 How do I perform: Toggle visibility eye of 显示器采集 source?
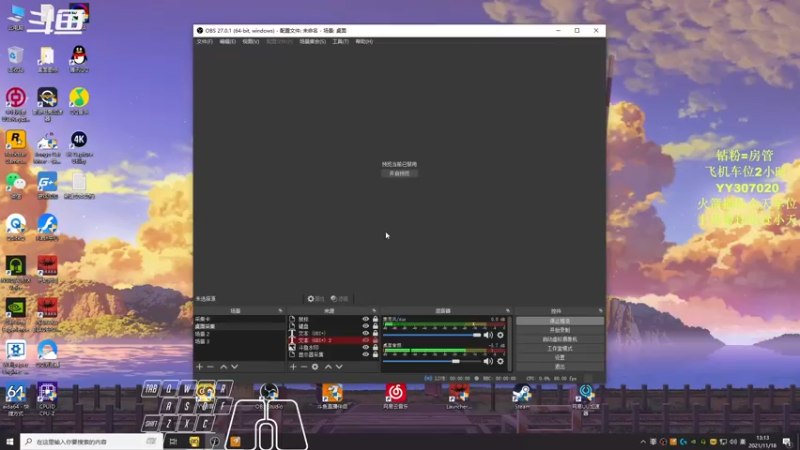pyautogui.click(x=365, y=355)
